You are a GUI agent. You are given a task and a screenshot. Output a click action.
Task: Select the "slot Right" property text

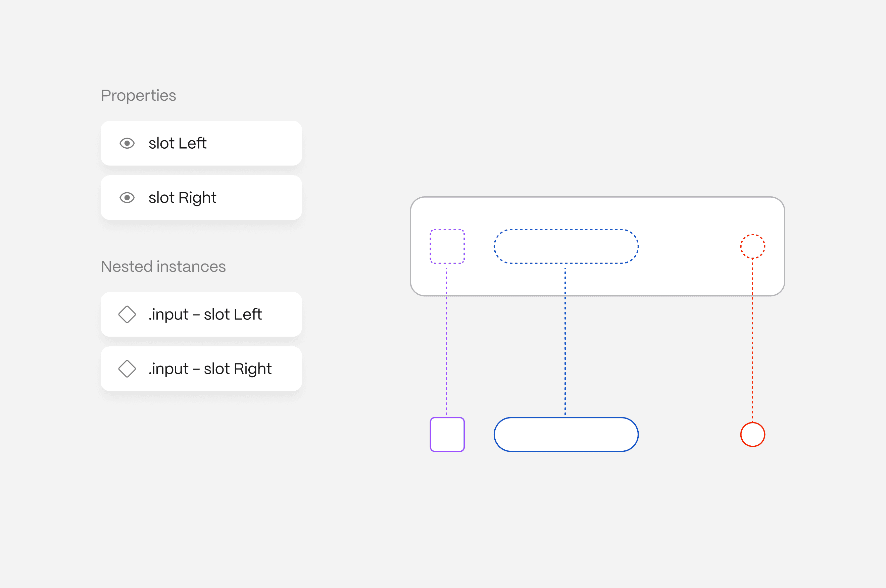(182, 198)
